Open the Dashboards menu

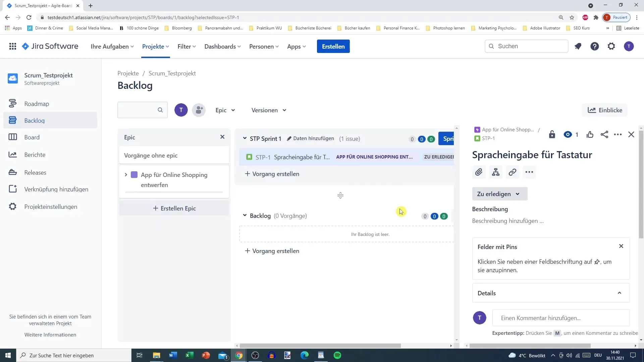coord(223,46)
